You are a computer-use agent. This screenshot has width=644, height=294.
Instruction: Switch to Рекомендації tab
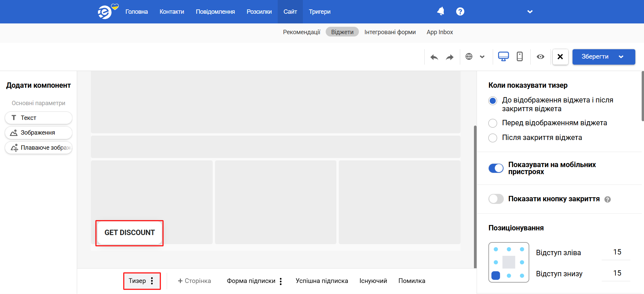coord(302,32)
